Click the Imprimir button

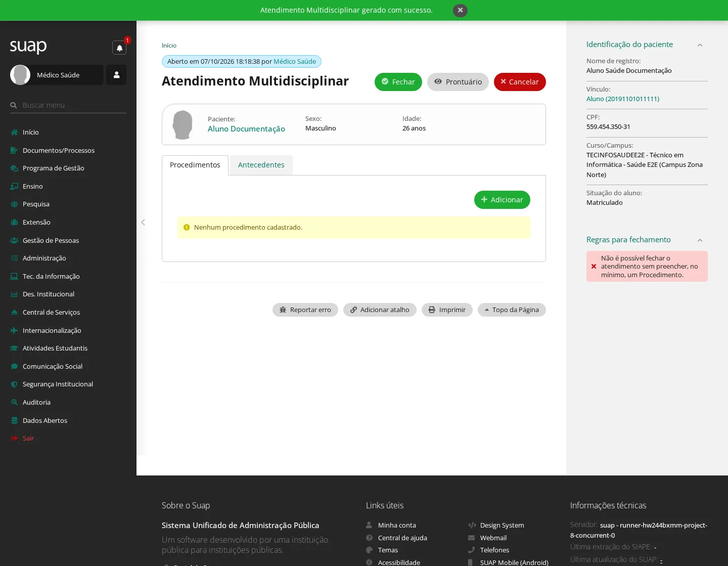pos(447,310)
